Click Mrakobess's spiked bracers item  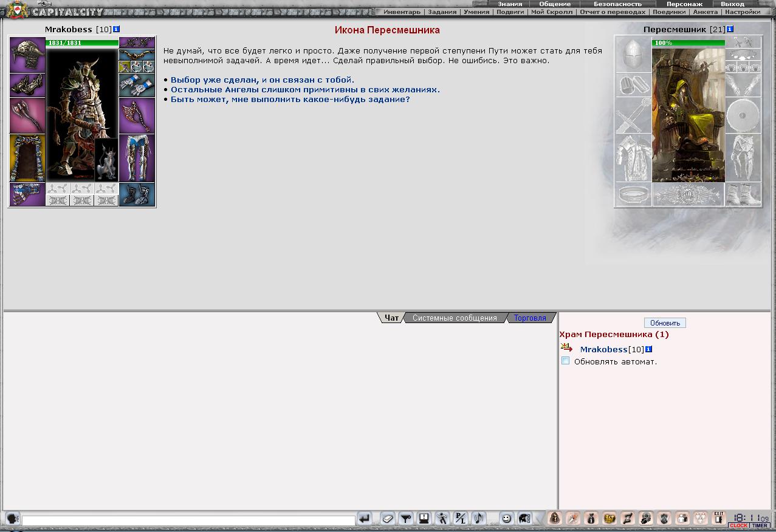(27, 85)
